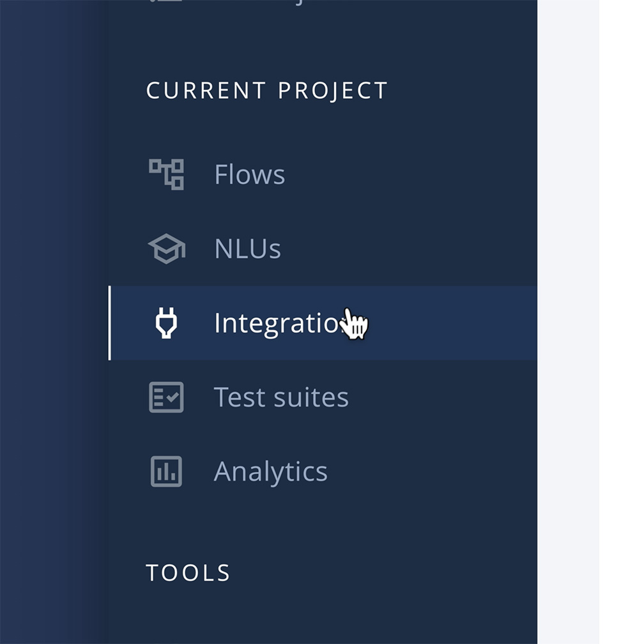
Task: Expand the TOOLS section
Action: [188, 572]
